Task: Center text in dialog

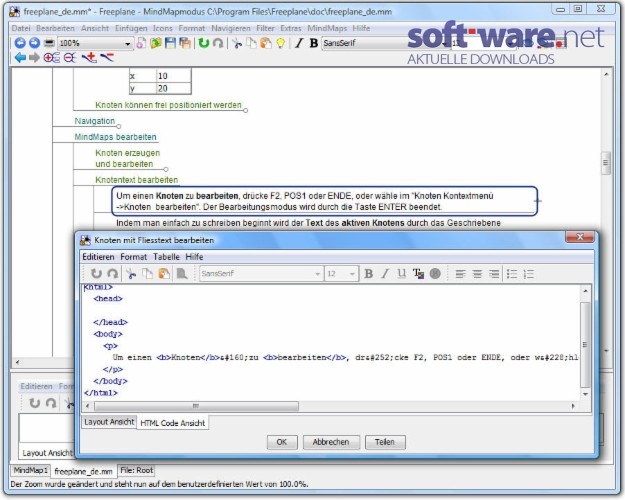Action: point(477,274)
